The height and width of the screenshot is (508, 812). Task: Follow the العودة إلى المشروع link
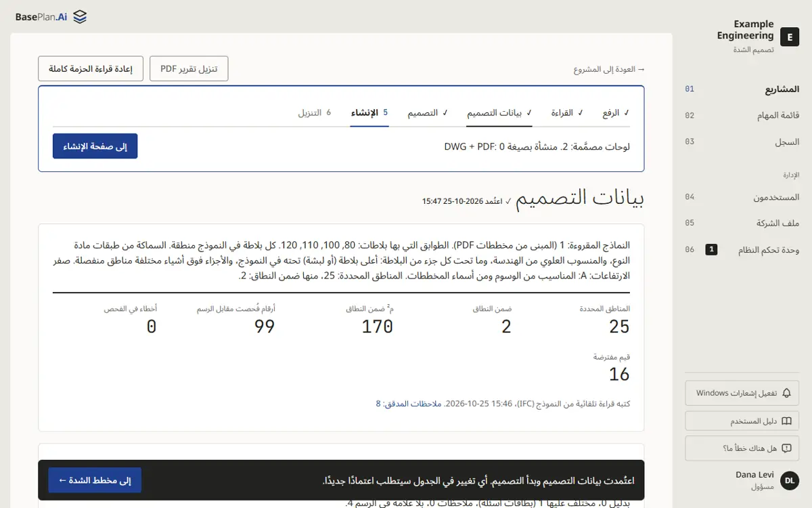(609, 69)
